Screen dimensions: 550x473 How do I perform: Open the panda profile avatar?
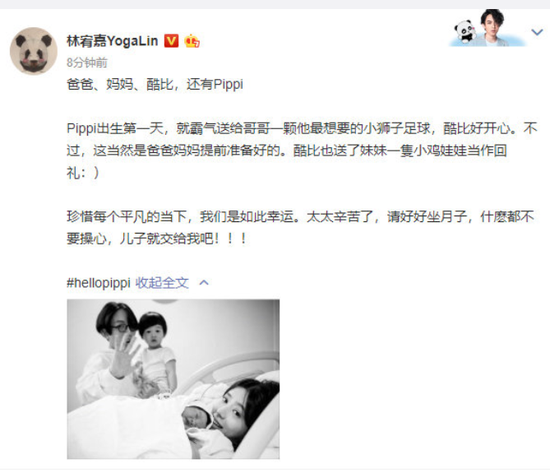coord(34,51)
